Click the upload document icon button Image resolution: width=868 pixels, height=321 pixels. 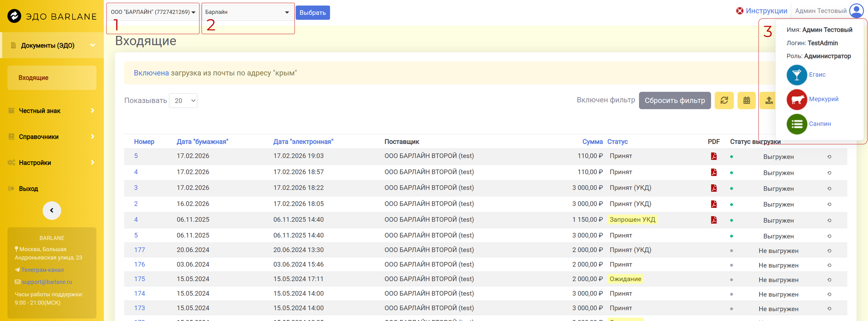(x=768, y=101)
